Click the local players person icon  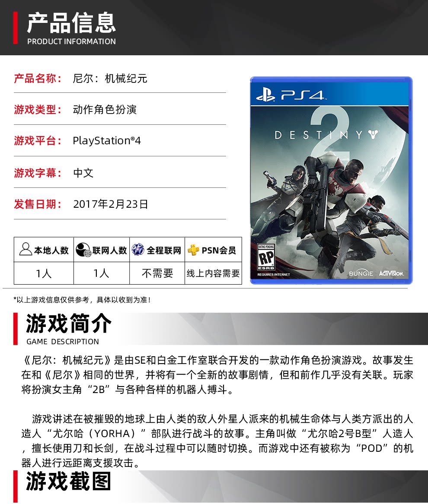(x=26, y=250)
